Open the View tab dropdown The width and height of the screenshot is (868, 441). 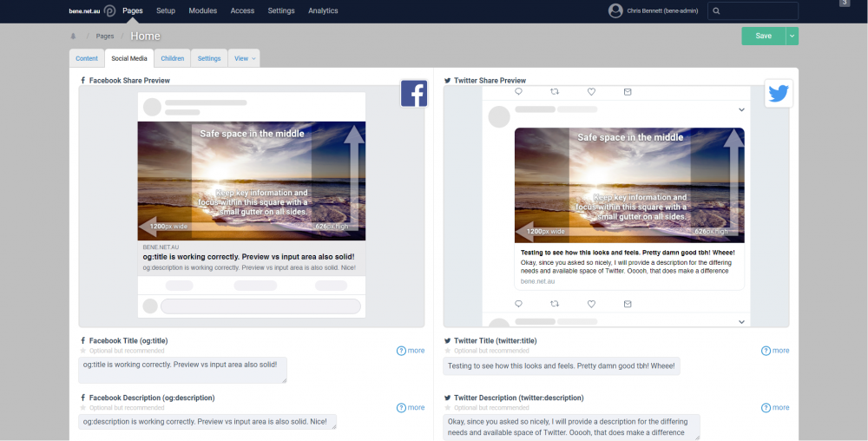pos(243,58)
